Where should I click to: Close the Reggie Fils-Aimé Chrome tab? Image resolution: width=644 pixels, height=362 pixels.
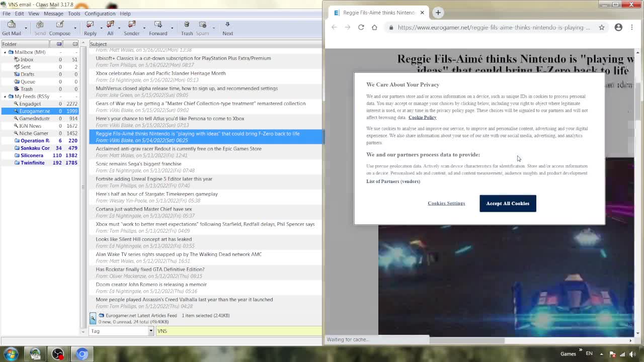(x=422, y=13)
